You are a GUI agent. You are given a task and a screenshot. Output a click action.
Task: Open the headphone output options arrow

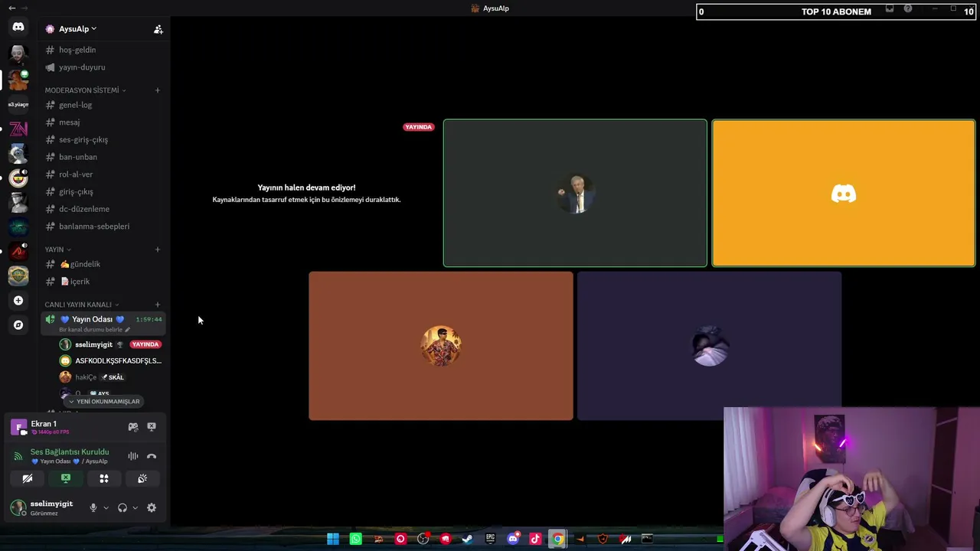click(x=135, y=507)
